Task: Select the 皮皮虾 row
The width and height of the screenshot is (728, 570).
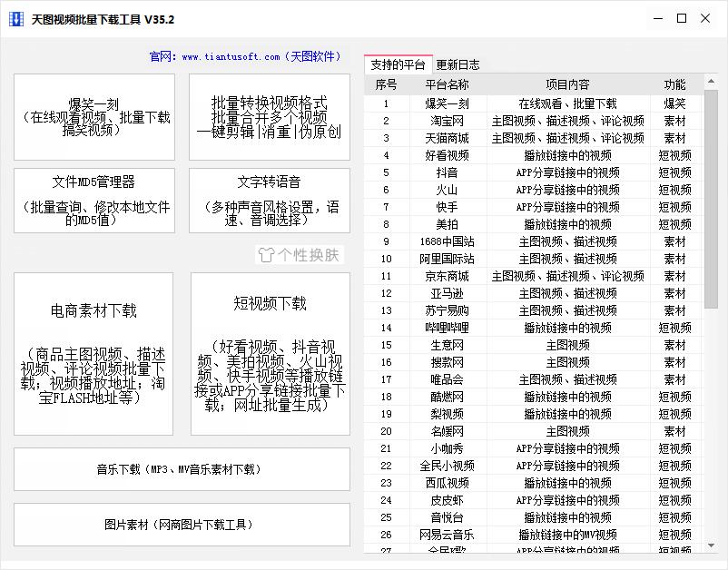Action: click(533, 500)
